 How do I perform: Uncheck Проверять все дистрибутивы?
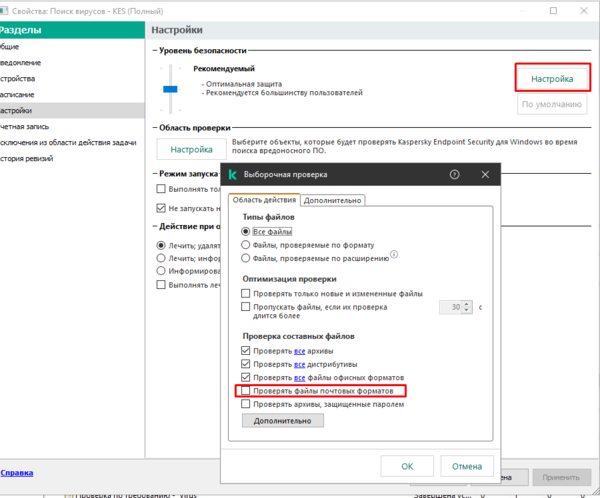pyautogui.click(x=246, y=364)
